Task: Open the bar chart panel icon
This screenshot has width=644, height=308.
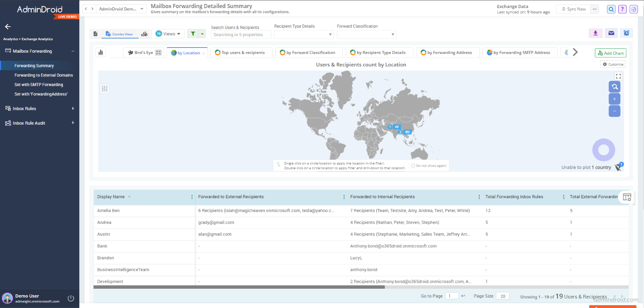Action: click(101, 52)
